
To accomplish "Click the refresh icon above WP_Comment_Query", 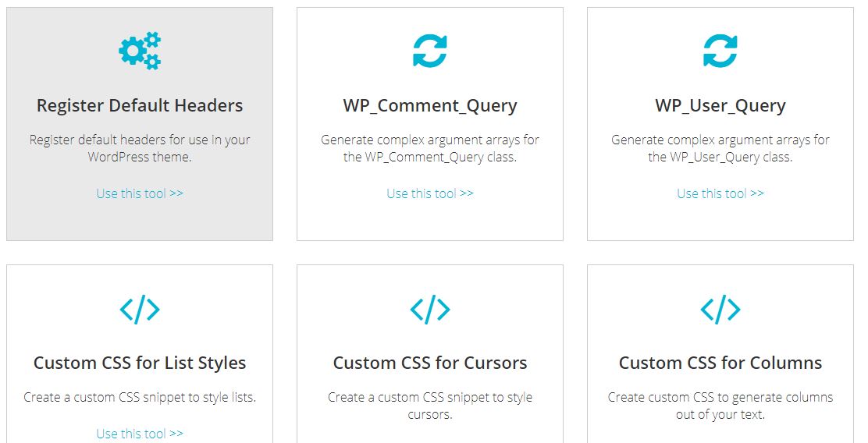I will click(x=430, y=51).
